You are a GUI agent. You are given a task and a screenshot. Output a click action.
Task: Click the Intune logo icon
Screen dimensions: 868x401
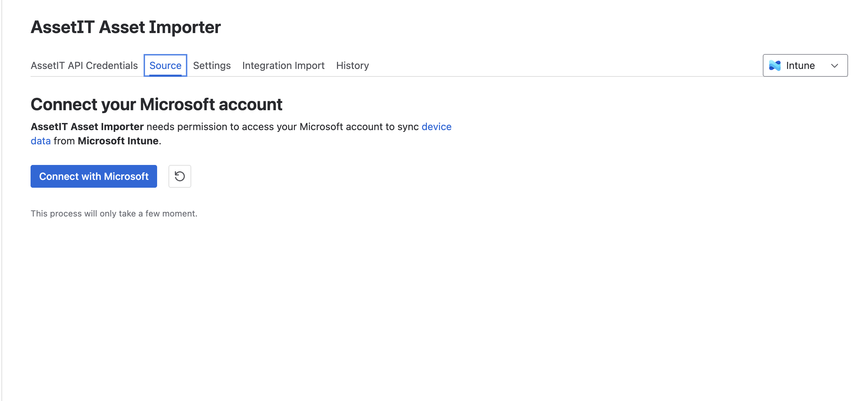click(x=775, y=65)
